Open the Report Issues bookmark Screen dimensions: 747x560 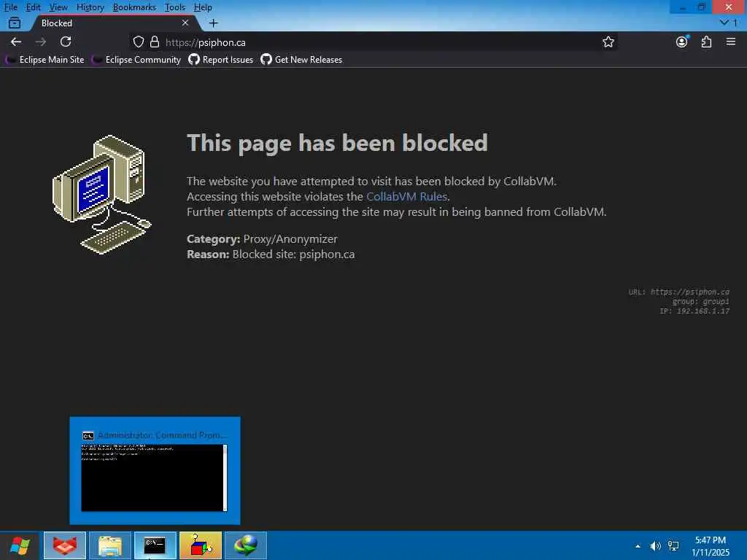(221, 60)
